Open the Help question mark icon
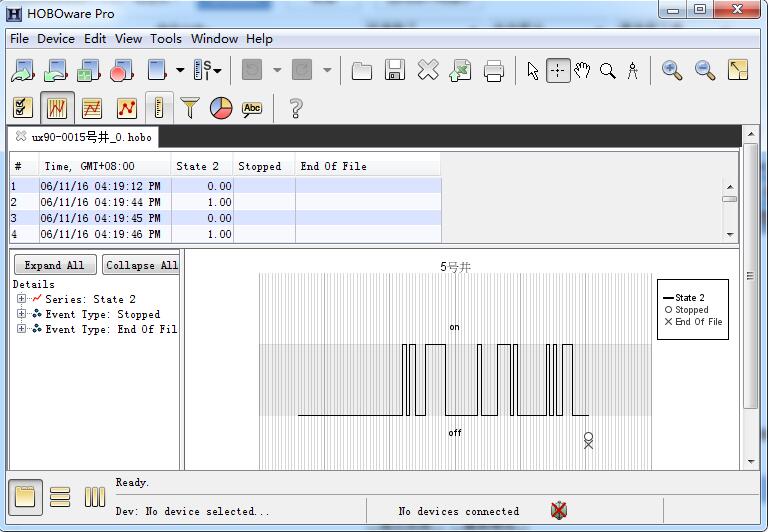The width and height of the screenshot is (768, 532). [x=295, y=107]
